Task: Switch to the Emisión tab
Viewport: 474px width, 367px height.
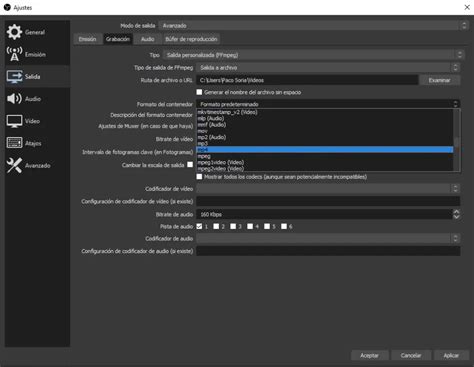Action: (x=87, y=39)
